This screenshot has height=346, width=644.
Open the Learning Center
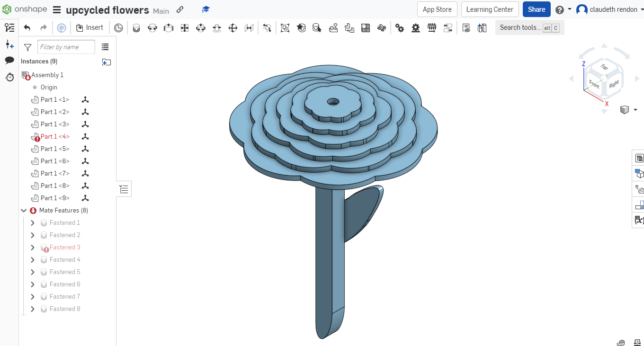490,9
